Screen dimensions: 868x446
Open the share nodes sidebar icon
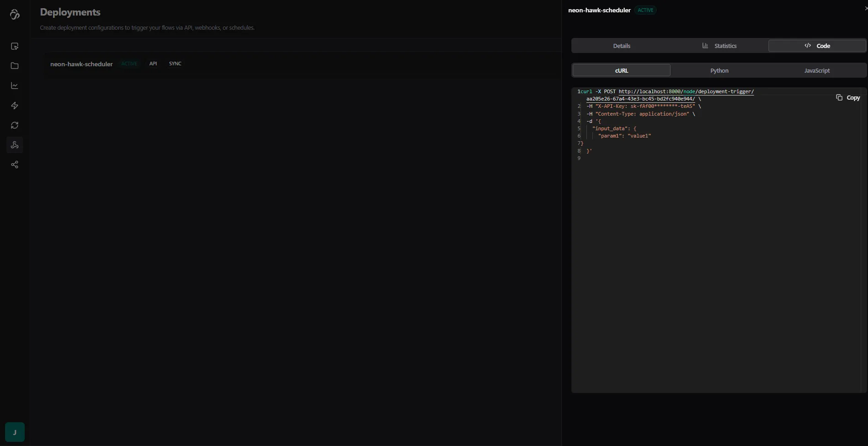(15, 165)
